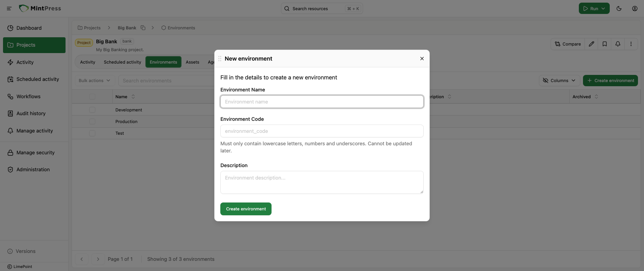
Task: Click the Search environments field
Action: tap(167, 81)
